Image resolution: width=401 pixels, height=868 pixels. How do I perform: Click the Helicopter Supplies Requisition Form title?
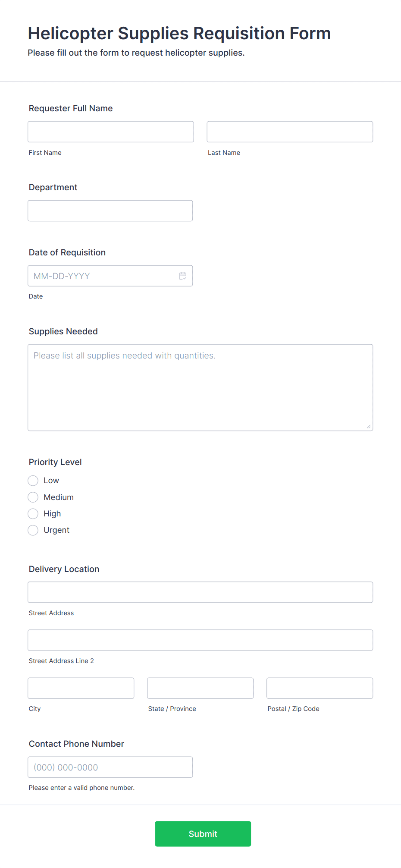tap(179, 33)
